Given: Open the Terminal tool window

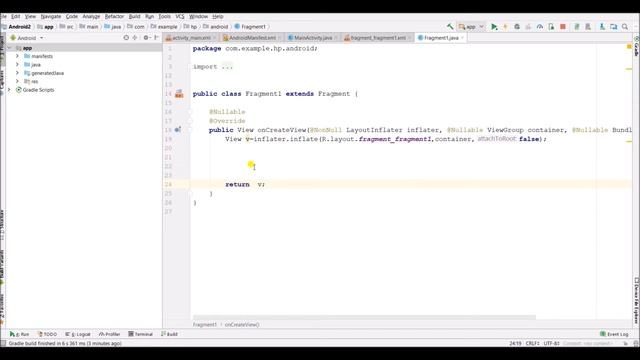Looking at the screenshot, I should [x=140, y=334].
